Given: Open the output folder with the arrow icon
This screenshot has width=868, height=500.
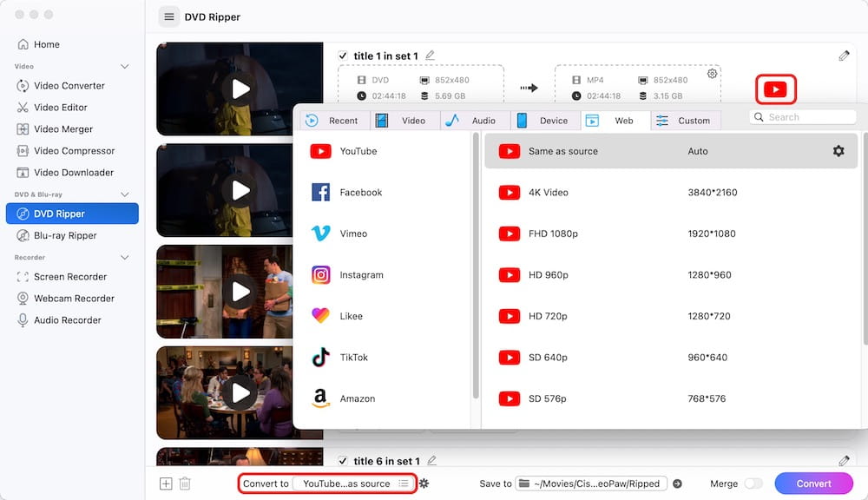Looking at the screenshot, I should (678, 484).
